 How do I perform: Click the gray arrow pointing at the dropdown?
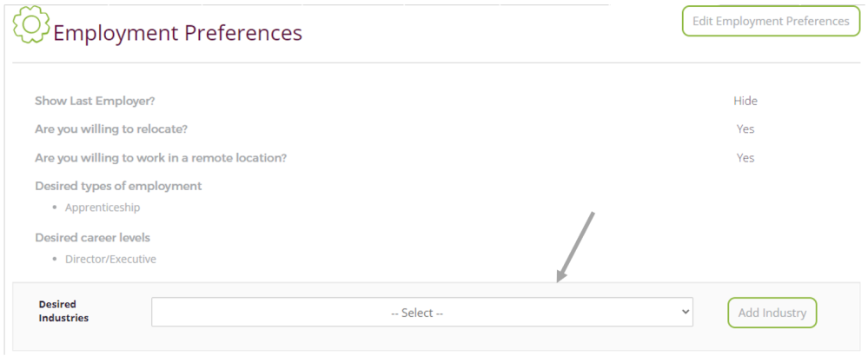click(x=575, y=247)
